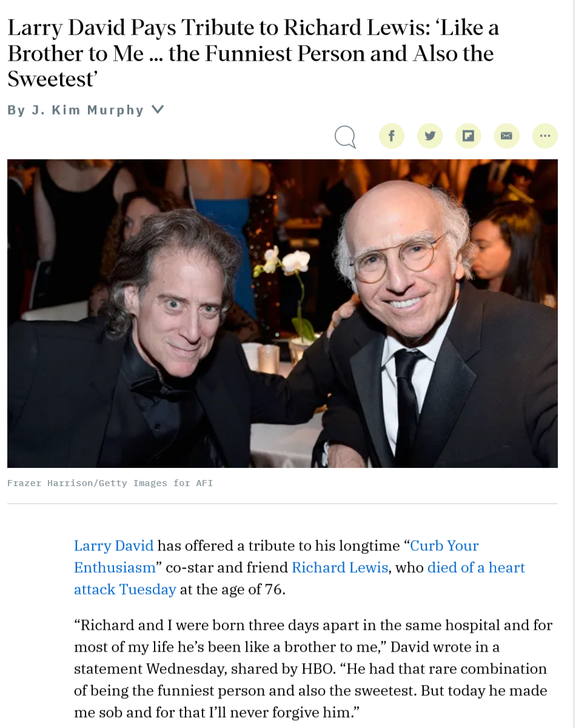Open the "Curb Your" show link

pyautogui.click(x=444, y=546)
